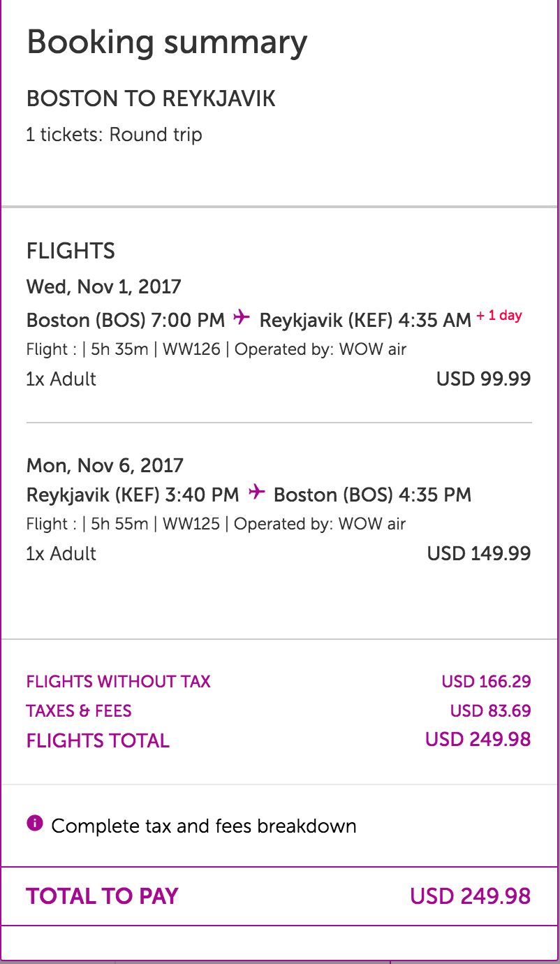Click the USD 83.69 taxes amount
The width and height of the screenshot is (560, 964).
490,711
